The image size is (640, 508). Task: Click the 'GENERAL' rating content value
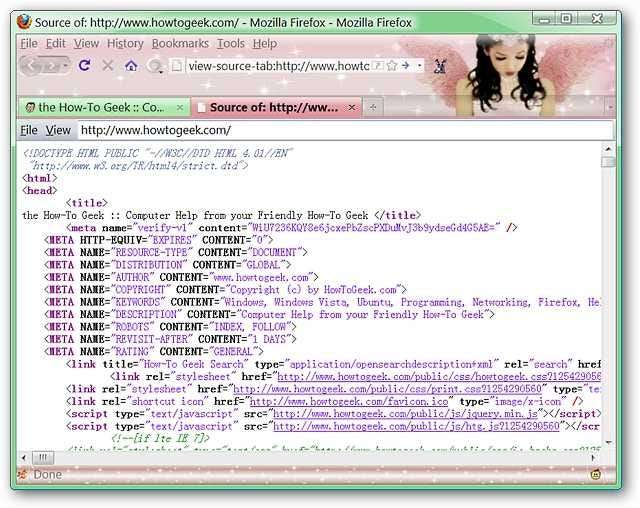pyautogui.click(x=233, y=352)
